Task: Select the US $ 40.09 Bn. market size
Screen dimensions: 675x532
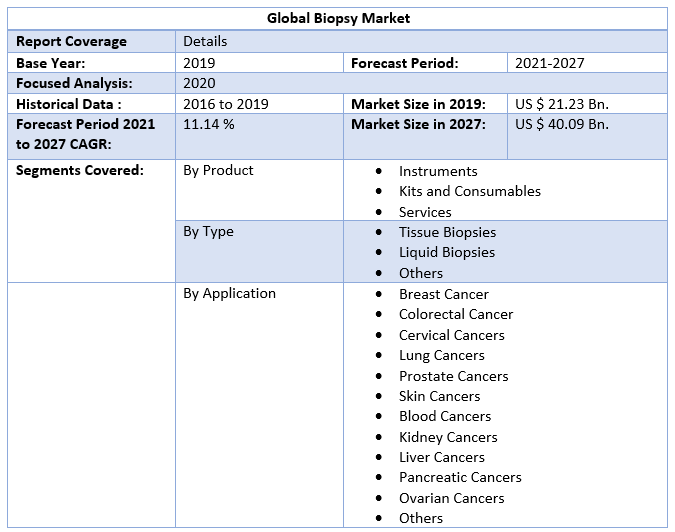Action: (561, 124)
